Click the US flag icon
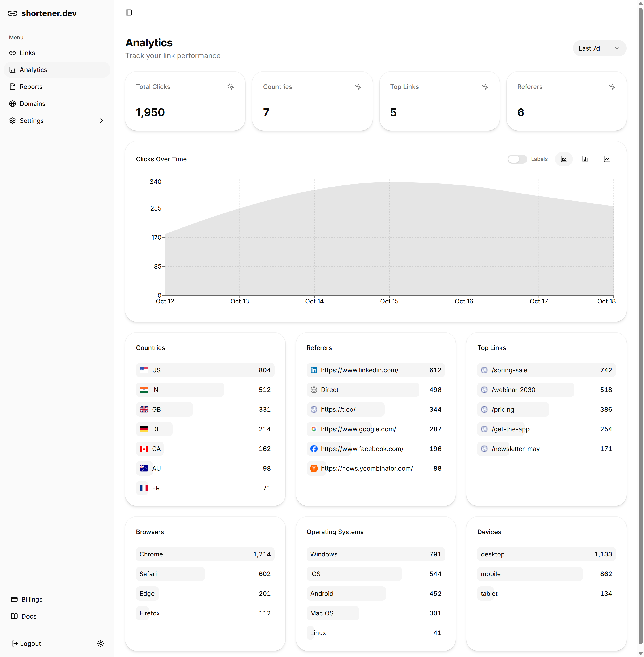 point(144,370)
